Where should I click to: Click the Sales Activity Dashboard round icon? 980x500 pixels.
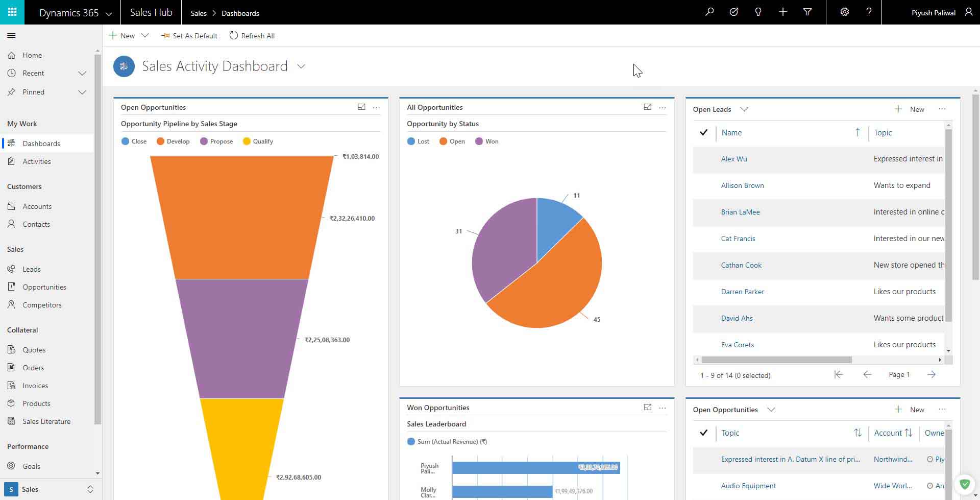coord(124,66)
